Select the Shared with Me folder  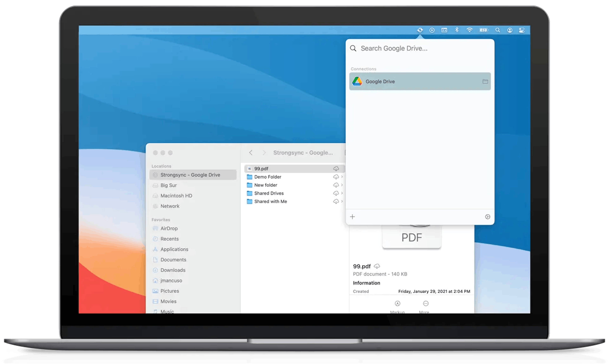[x=295, y=201]
